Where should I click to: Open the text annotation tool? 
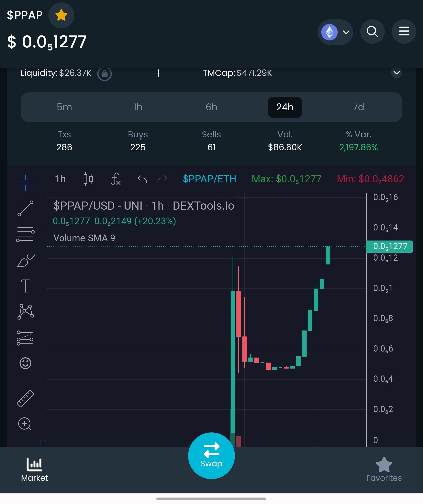point(25,286)
